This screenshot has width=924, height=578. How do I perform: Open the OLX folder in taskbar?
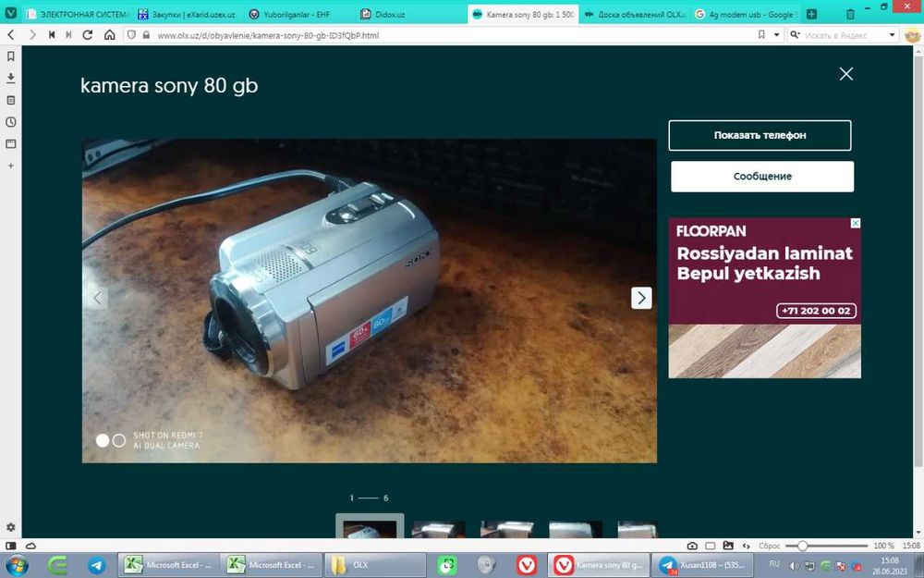[x=374, y=565]
